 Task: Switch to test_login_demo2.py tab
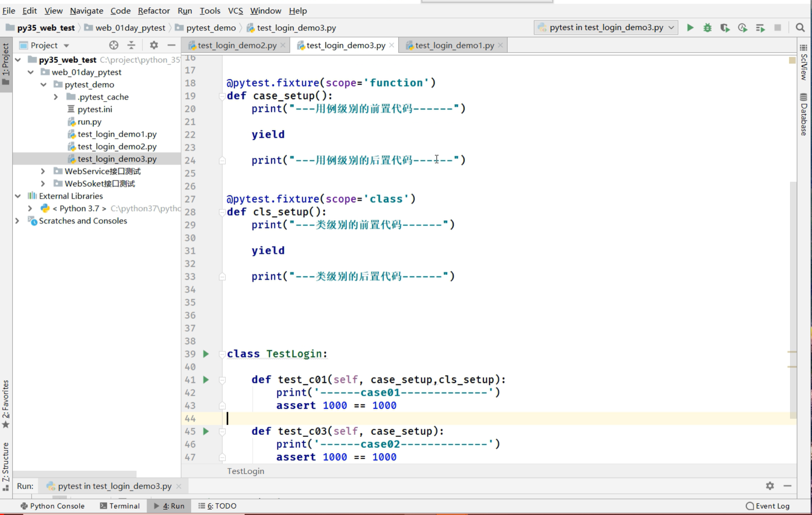coord(237,45)
